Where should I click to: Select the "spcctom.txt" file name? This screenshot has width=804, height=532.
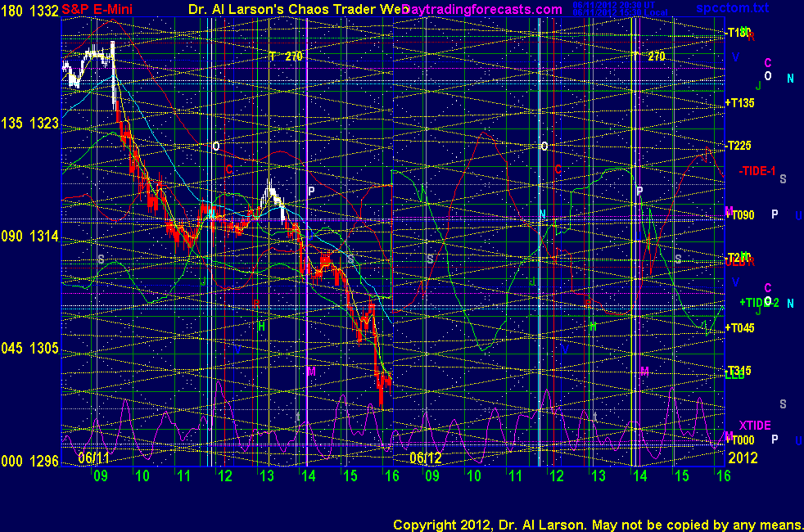coord(732,7)
